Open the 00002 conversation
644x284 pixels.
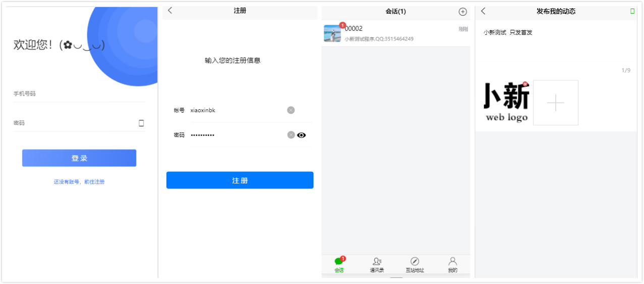click(396, 33)
